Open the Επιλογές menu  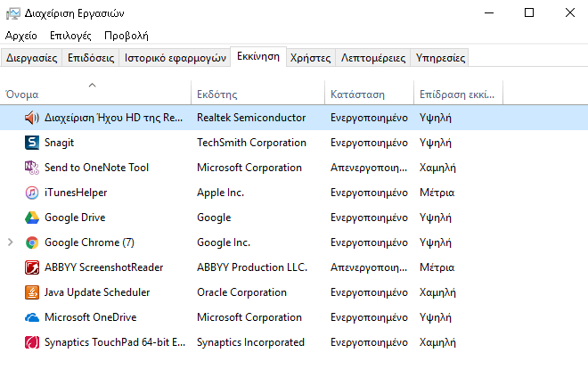pyautogui.click(x=70, y=36)
